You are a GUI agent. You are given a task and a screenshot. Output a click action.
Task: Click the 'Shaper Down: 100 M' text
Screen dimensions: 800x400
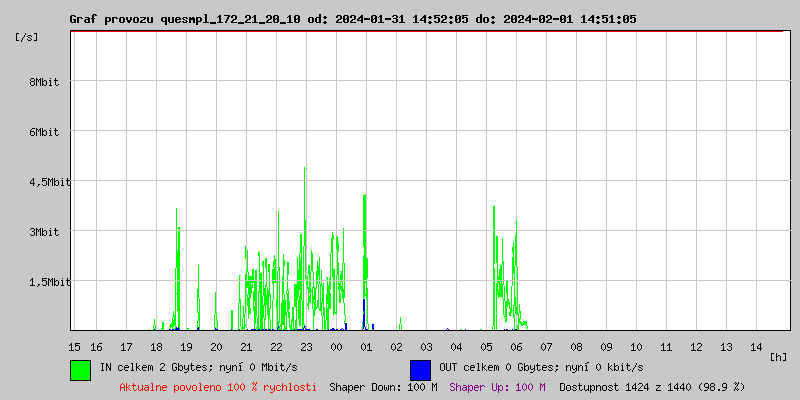click(383, 387)
